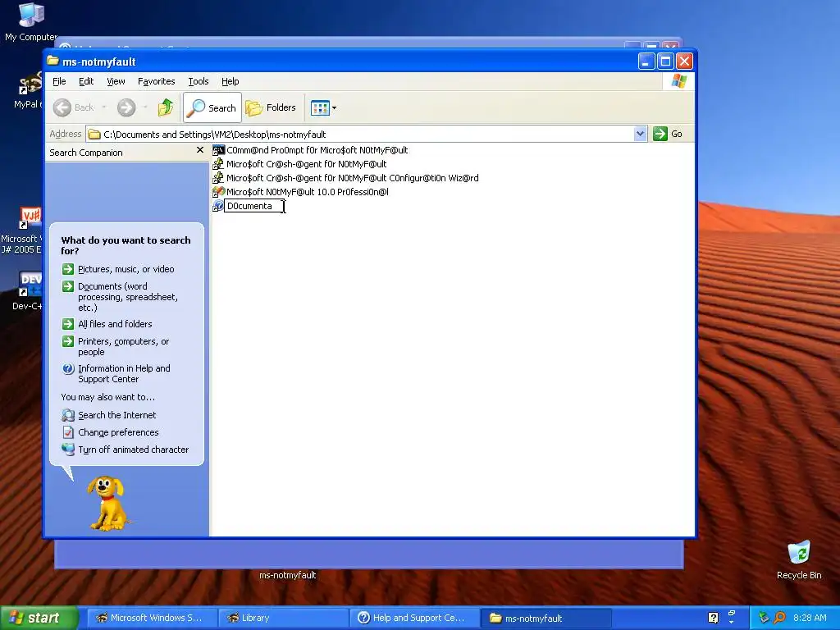
Task: Click the orange magnifier tray icon
Action: 780,618
